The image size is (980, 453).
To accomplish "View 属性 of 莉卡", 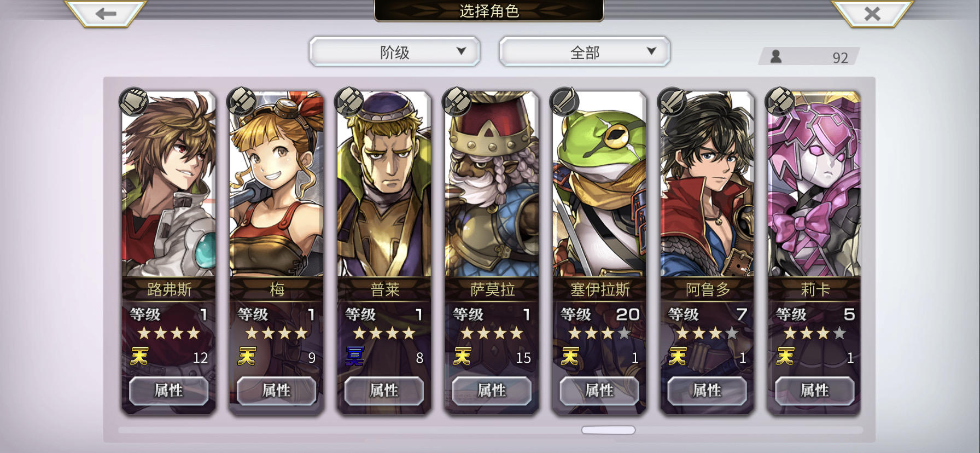I will pyautogui.click(x=815, y=391).
